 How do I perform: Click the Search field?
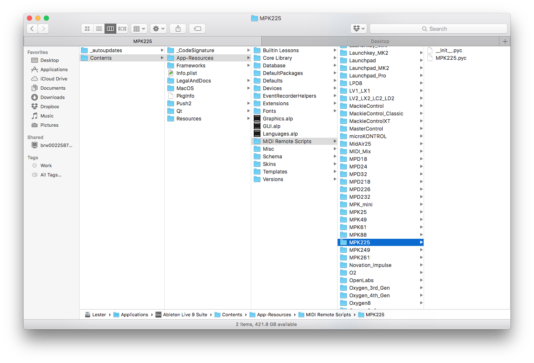coord(438,29)
